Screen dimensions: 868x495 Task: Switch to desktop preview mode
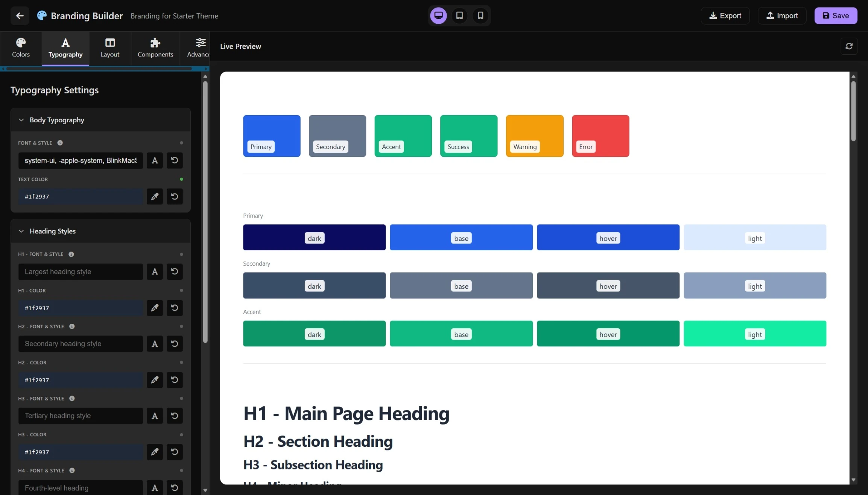click(x=438, y=15)
